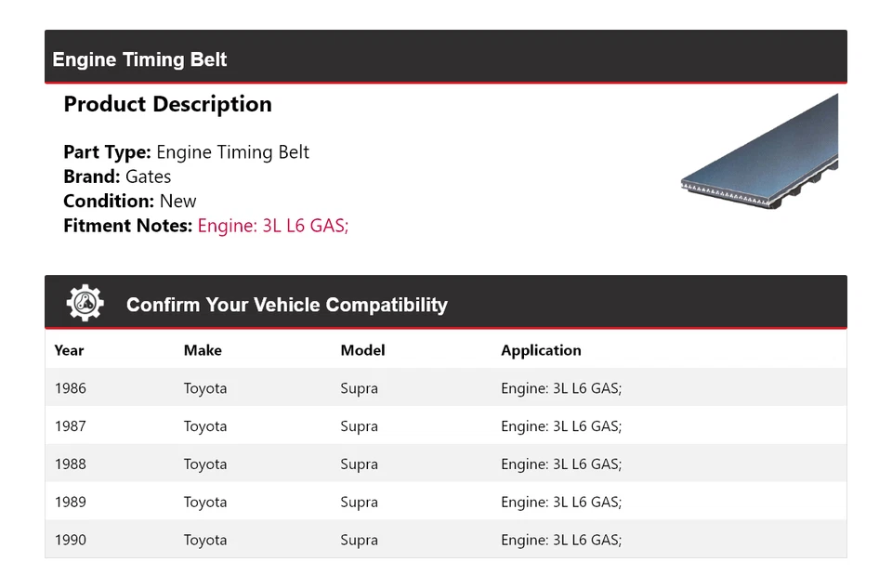Screen dimensions: 892x588
Task: Click the red fitment notes text
Action: (x=272, y=225)
